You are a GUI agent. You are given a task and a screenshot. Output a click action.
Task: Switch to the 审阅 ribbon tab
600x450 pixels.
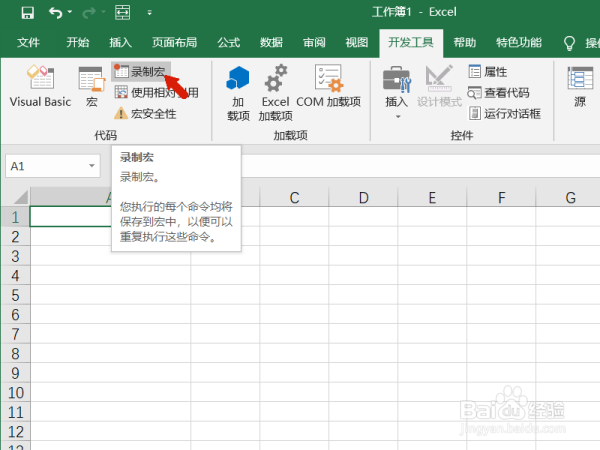pos(314,42)
